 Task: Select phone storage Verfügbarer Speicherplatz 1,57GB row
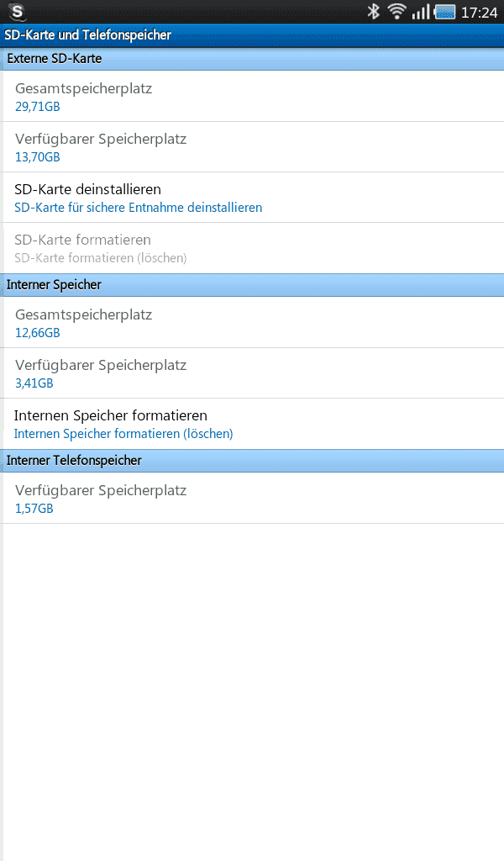[252, 499]
